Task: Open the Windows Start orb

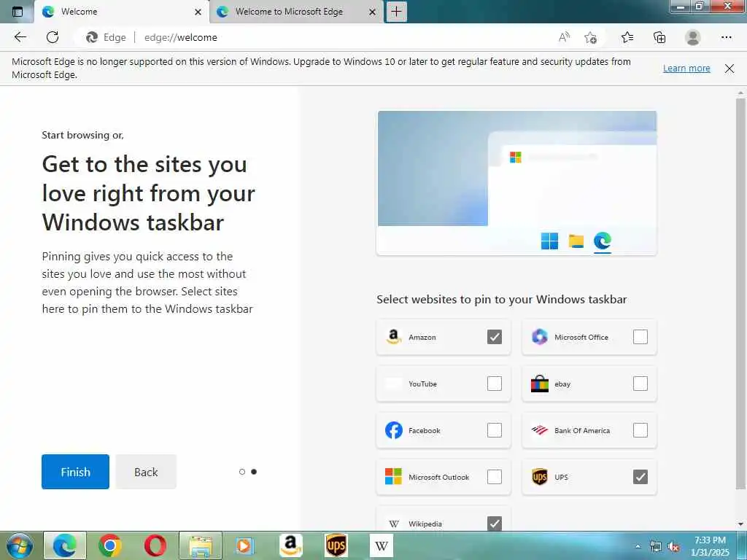Action: tap(19, 545)
